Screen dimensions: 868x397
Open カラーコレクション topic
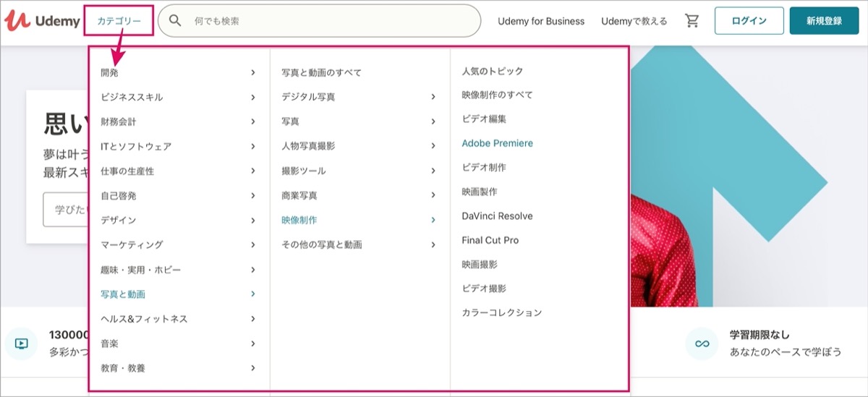tap(502, 312)
